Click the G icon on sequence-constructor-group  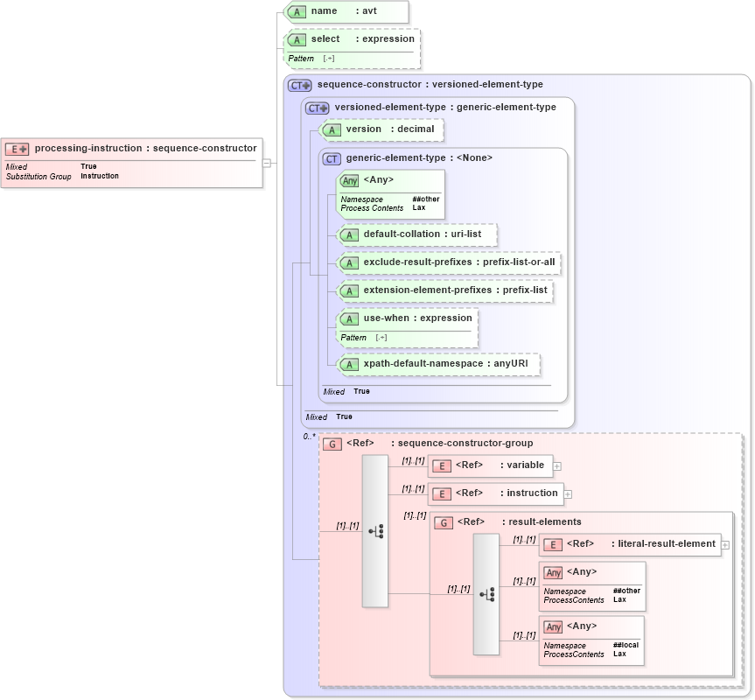tap(331, 444)
